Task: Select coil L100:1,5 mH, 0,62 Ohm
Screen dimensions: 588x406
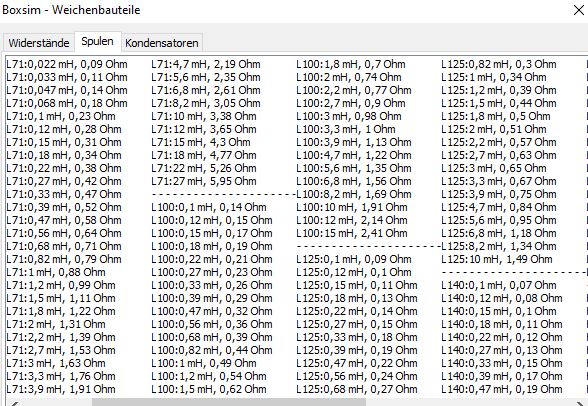Action: click(209, 389)
